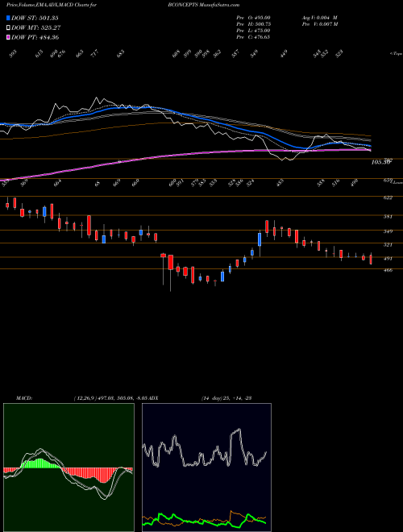Click the 521 price axis label
The image size is (403, 532).
tap(388, 244)
